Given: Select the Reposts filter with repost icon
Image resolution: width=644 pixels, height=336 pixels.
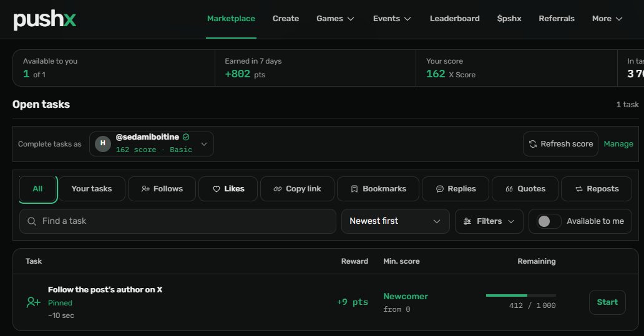Looking at the screenshot, I should pos(597,189).
